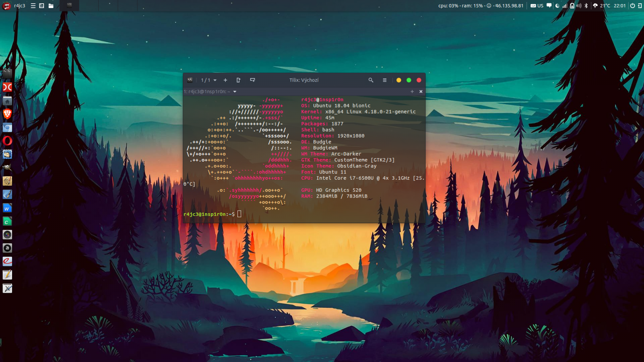Click the power button on the panel

tap(633, 6)
